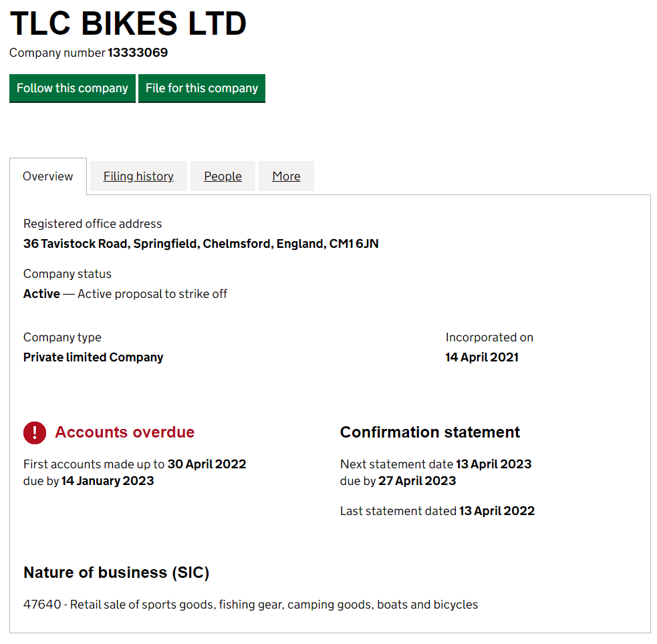Select the Overview tab
This screenshot has height=644, width=657.
(x=47, y=176)
